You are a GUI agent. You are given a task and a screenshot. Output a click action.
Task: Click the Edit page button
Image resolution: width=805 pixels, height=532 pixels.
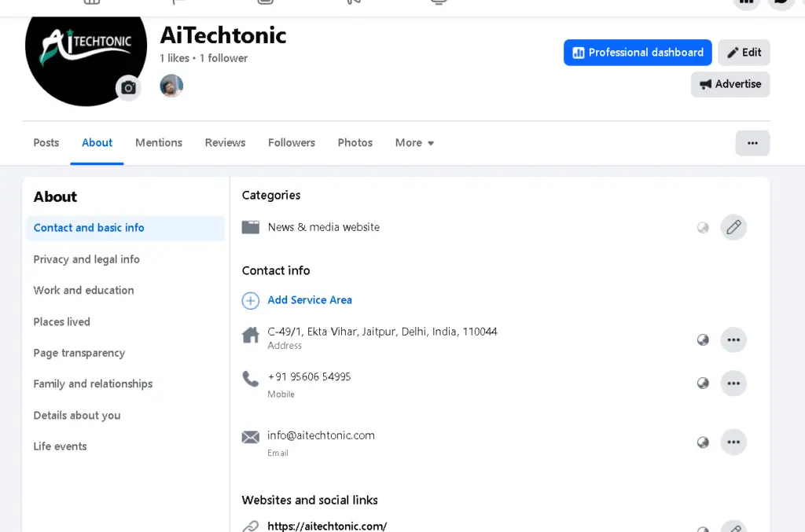(744, 53)
